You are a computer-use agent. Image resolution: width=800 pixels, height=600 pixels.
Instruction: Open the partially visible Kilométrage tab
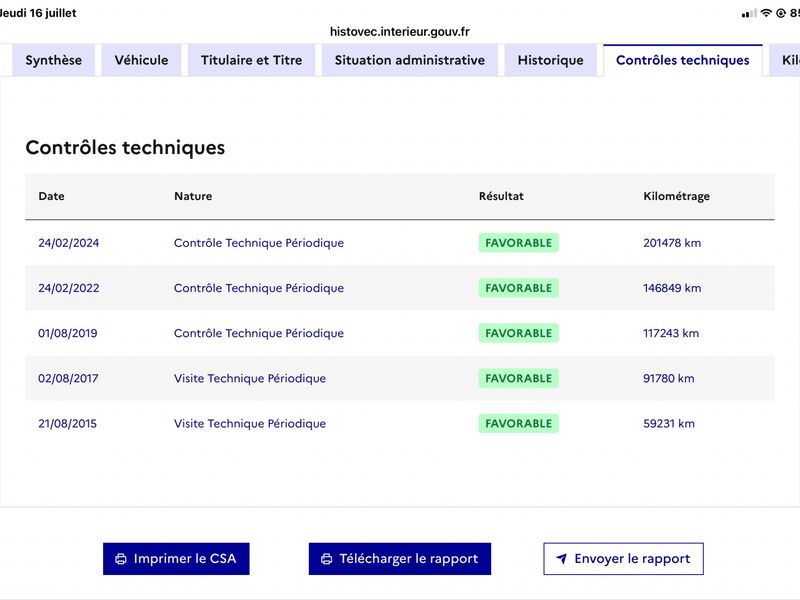786,60
